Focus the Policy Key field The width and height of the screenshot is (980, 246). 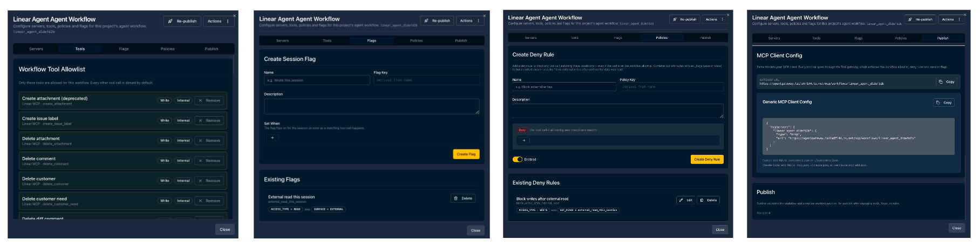(x=672, y=87)
